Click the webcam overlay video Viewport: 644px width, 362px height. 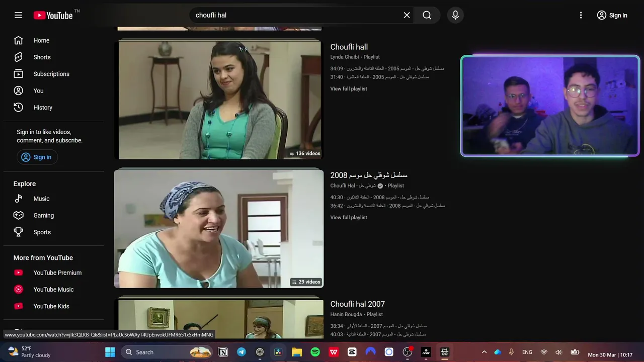point(550,106)
